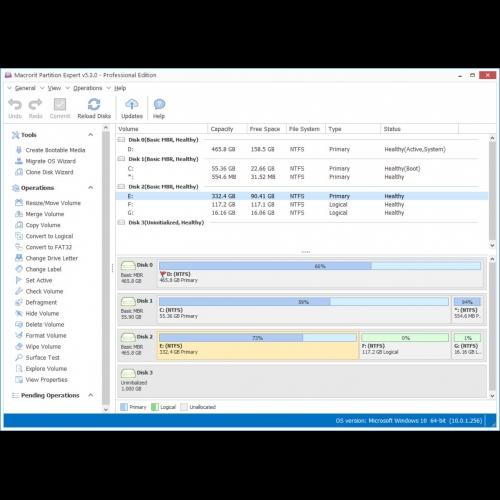Sort by Free Space column header

266,129
